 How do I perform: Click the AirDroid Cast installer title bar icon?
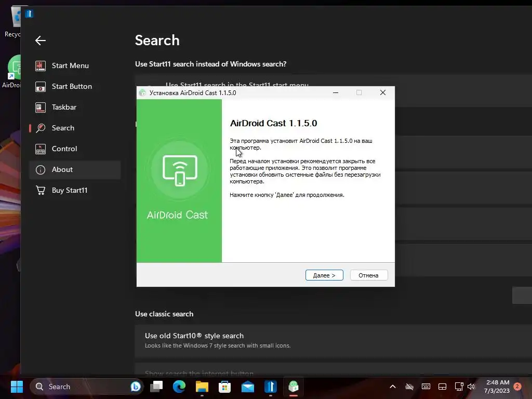click(142, 92)
